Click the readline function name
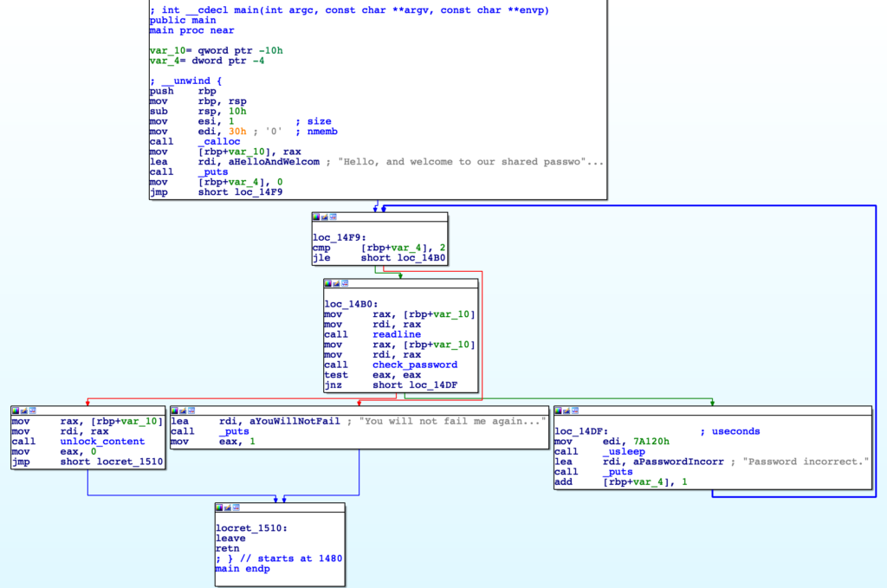 (x=397, y=335)
